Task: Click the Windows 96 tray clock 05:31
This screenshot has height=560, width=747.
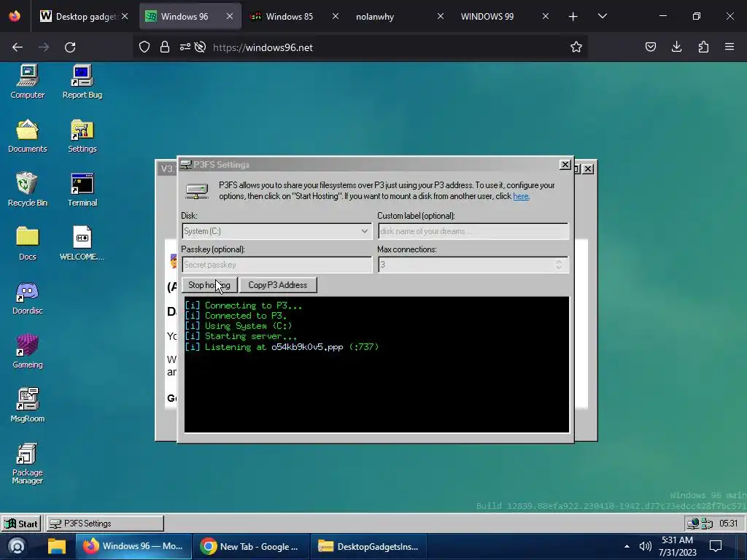Action: 729,524
